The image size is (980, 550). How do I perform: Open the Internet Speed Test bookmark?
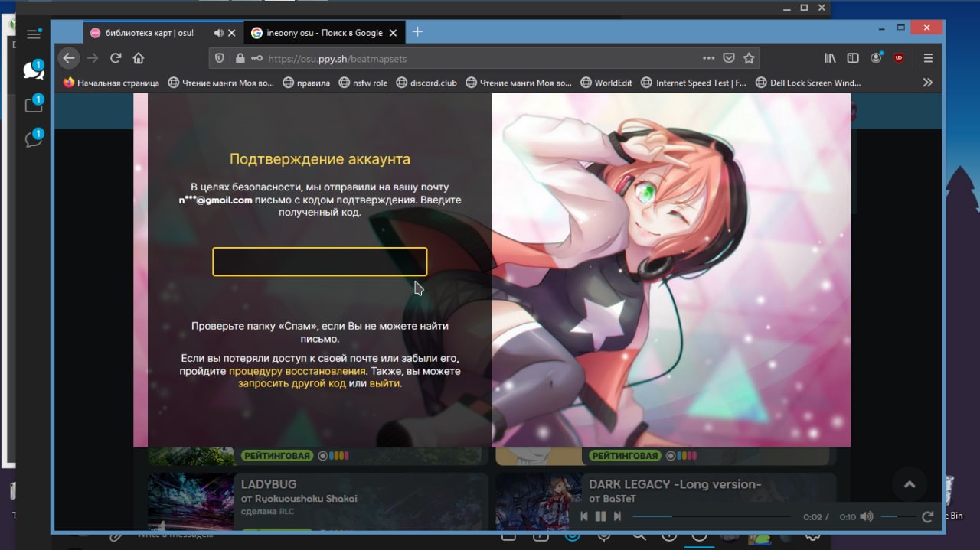point(694,83)
